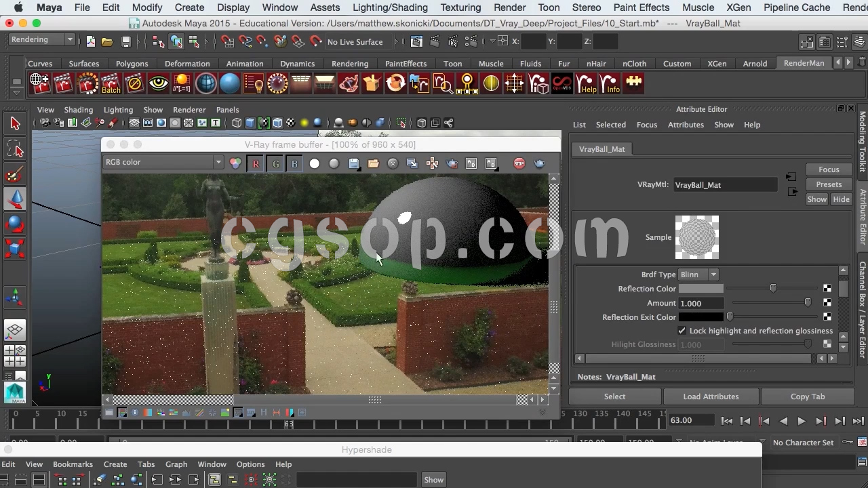The image size is (868, 488).
Task: Open the Lighting/Shading menu
Action: 390,7
